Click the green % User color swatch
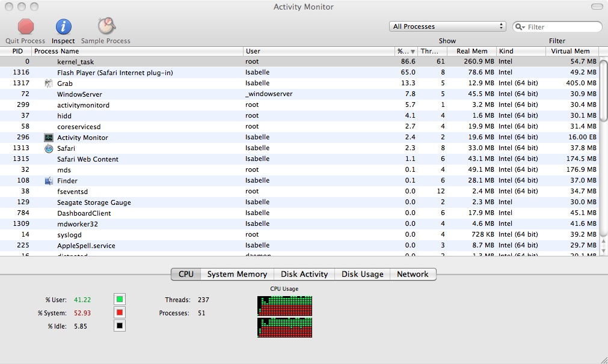Viewport: 608px width, 364px height. click(x=120, y=299)
